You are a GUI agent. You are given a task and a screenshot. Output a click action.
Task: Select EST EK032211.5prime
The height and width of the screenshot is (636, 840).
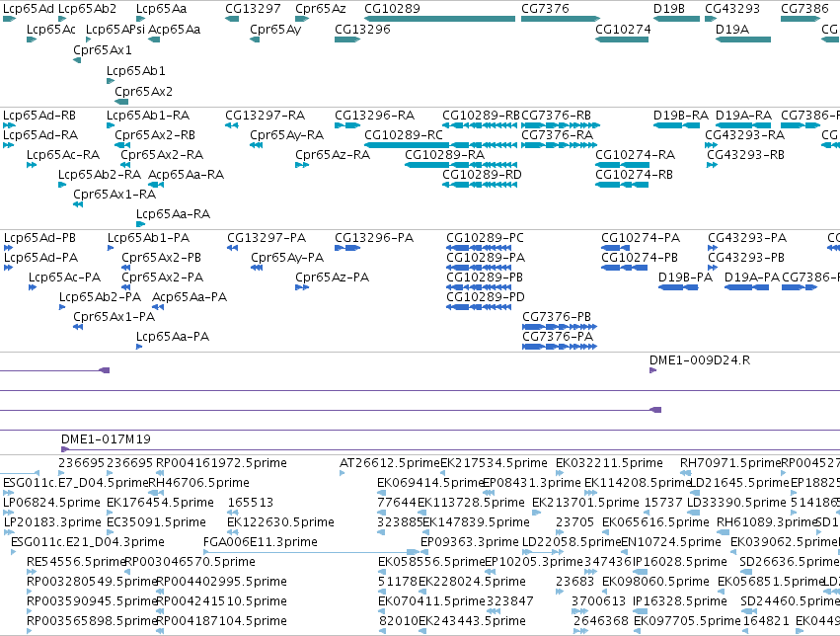pyautogui.click(x=609, y=463)
